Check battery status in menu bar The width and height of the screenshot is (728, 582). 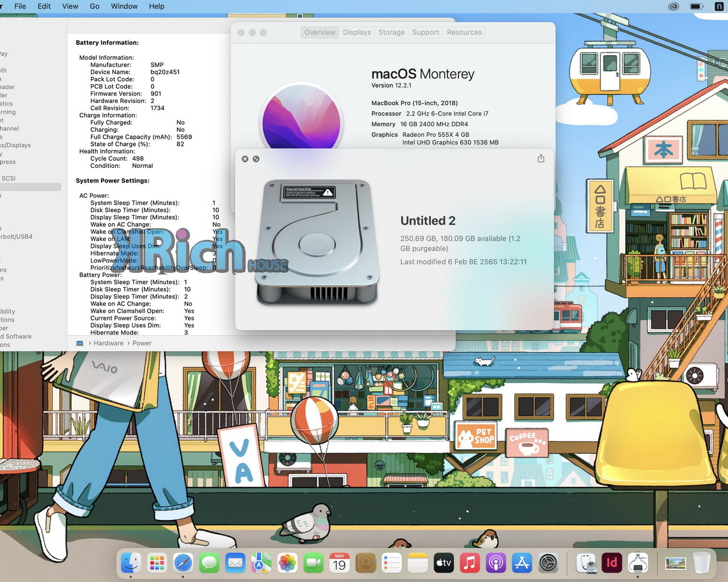[697, 7]
